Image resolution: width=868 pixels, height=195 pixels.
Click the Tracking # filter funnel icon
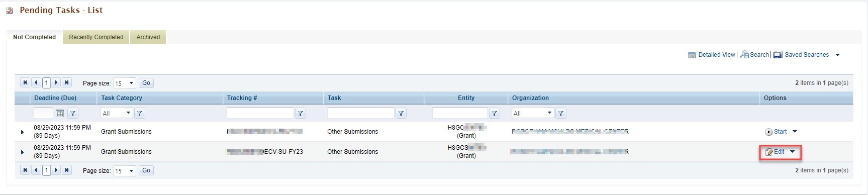[x=301, y=113]
